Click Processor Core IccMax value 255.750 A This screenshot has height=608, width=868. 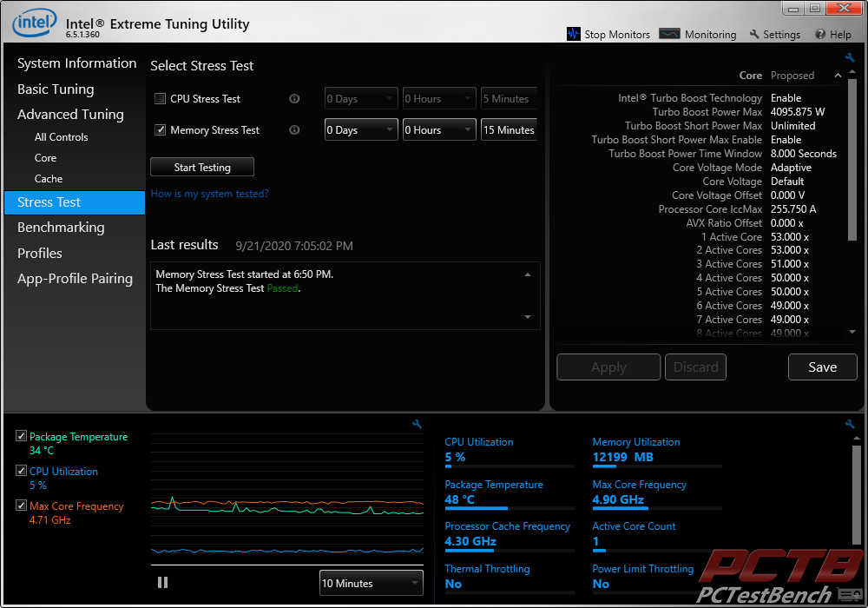(x=792, y=208)
